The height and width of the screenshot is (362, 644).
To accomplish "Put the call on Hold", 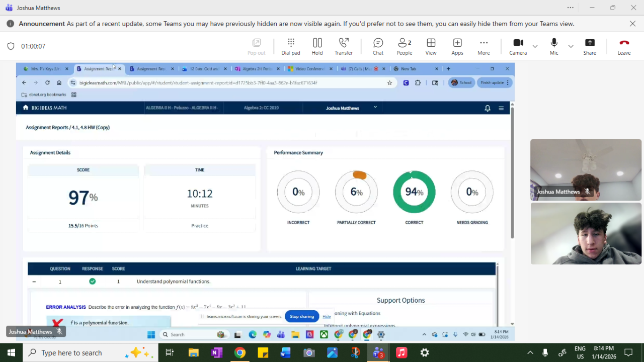I will 317,46.
